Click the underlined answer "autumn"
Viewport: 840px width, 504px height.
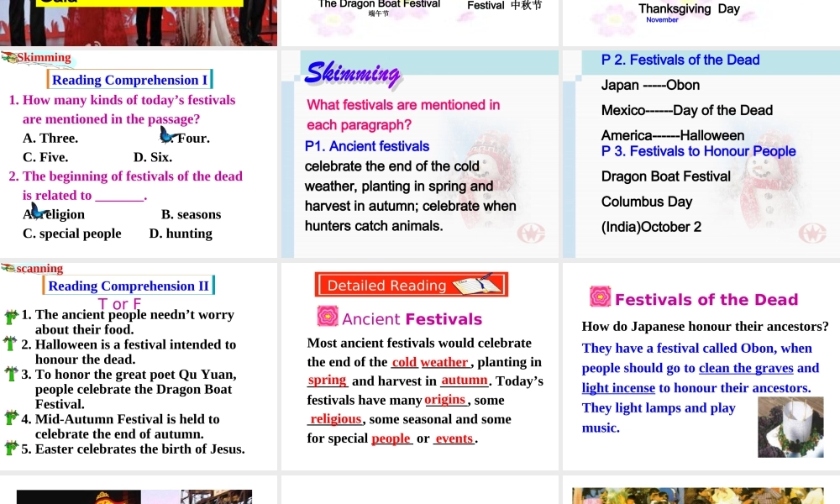465,381
